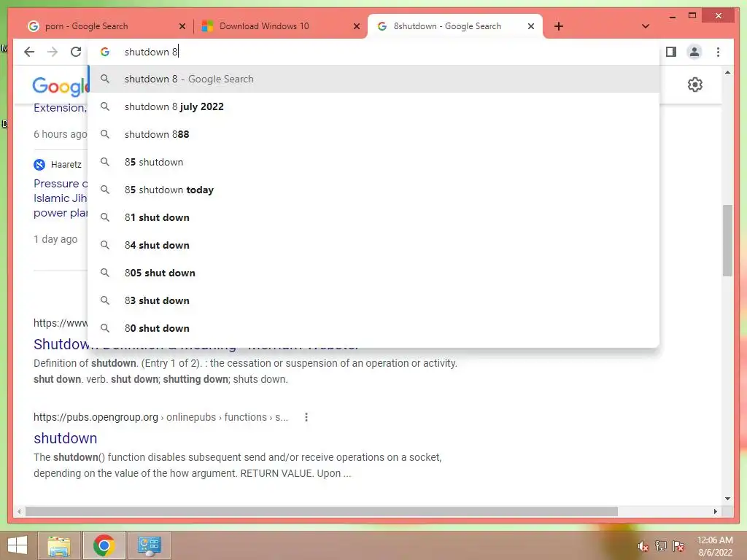The image size is (747, 560).
Task: Open File Explorer from the taskbar
Action: click(x=59, y=545)
